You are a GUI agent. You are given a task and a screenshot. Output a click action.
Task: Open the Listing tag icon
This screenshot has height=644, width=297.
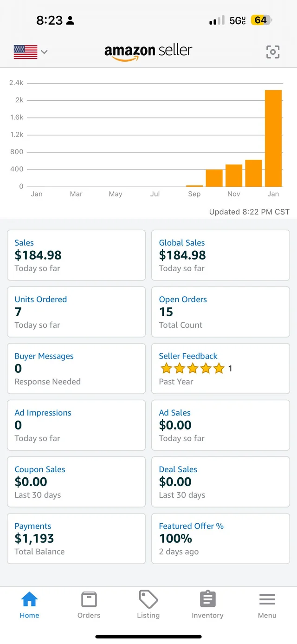[x=148, y=599]
